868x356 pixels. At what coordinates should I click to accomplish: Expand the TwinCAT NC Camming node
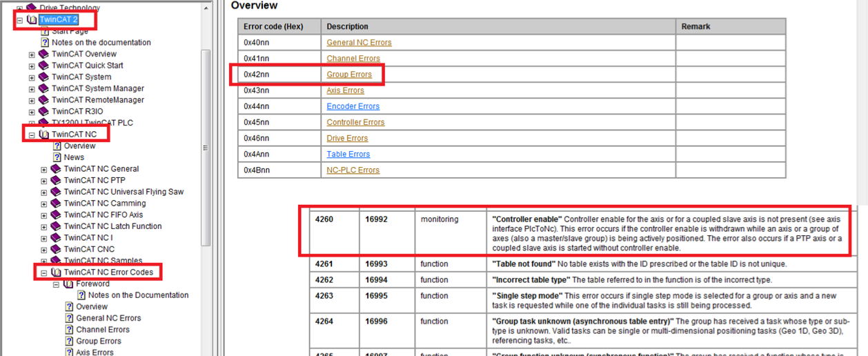(x=44, y=204)
